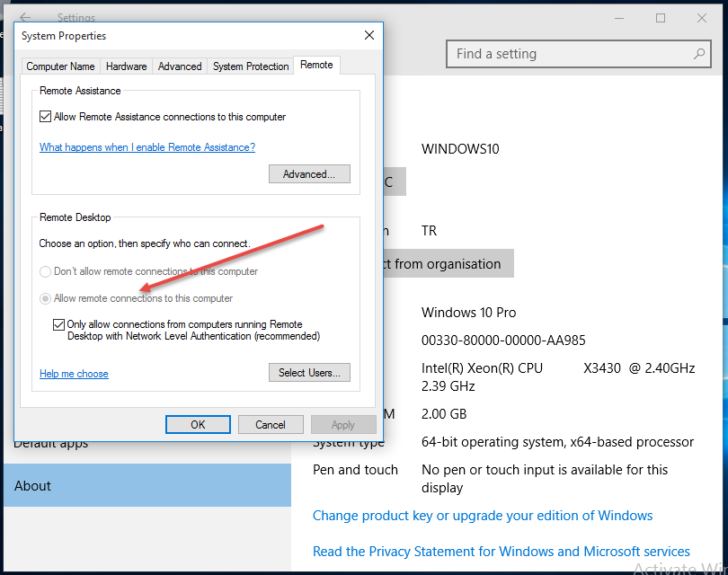Select Allow remote connections to this computer
728x575 pixels.
(45, 298)
